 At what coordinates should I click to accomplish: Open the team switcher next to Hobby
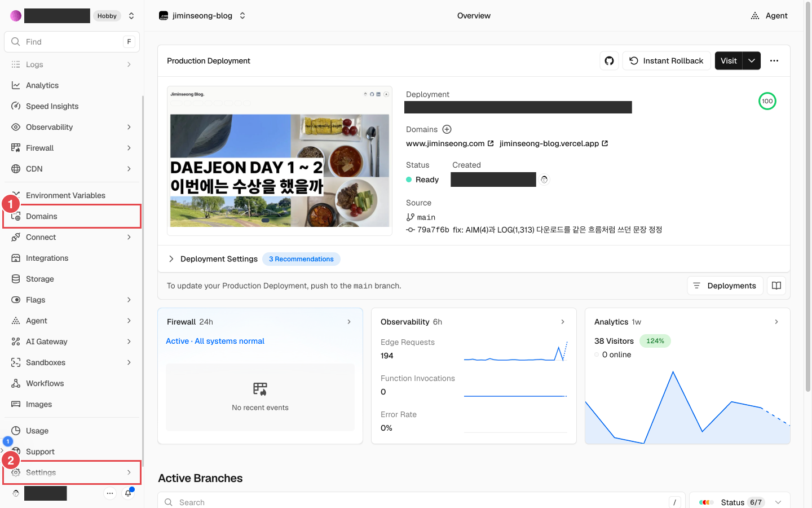pyautogui.click(x=131, y=16)
